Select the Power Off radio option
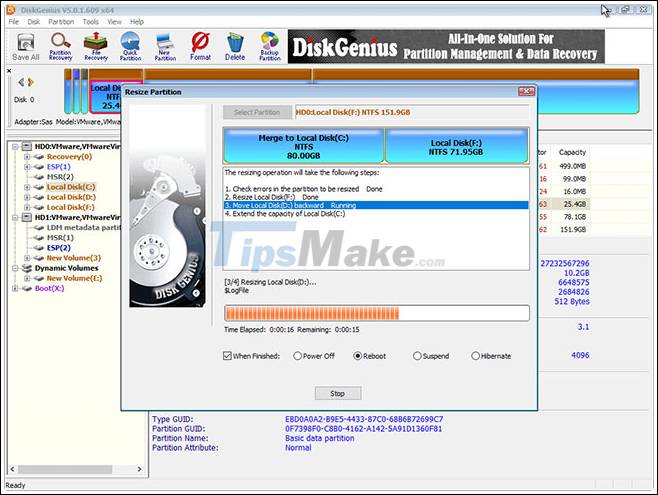The image size is (658, 495). (298, 356)
